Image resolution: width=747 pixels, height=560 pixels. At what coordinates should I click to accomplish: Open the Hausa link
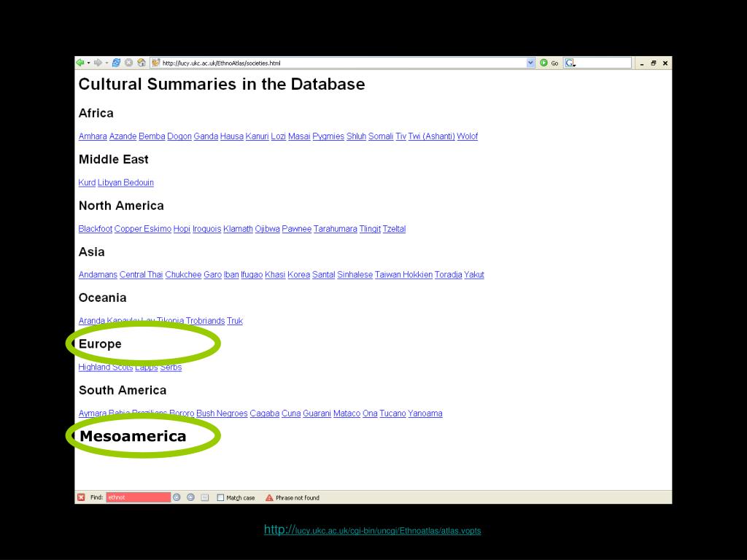[231, 136]
